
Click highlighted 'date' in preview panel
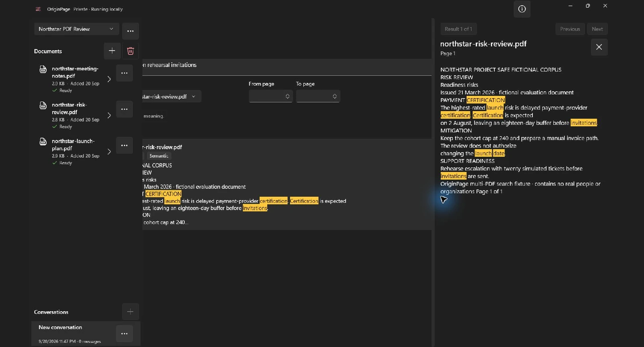coord(499,153)
